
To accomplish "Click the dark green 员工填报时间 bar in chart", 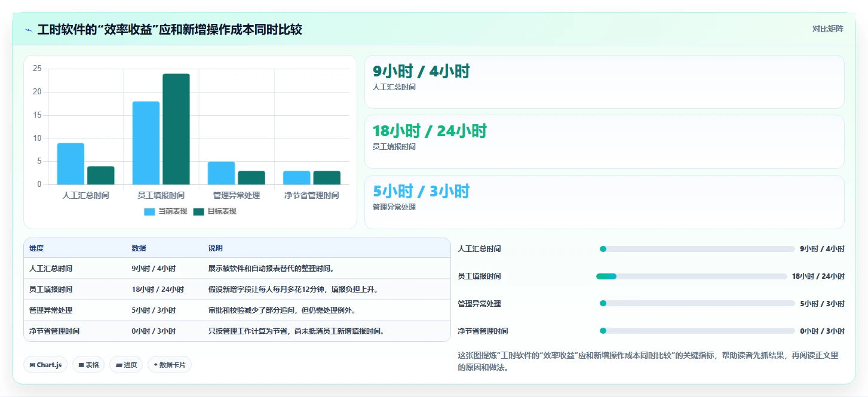I will (176, 129).
